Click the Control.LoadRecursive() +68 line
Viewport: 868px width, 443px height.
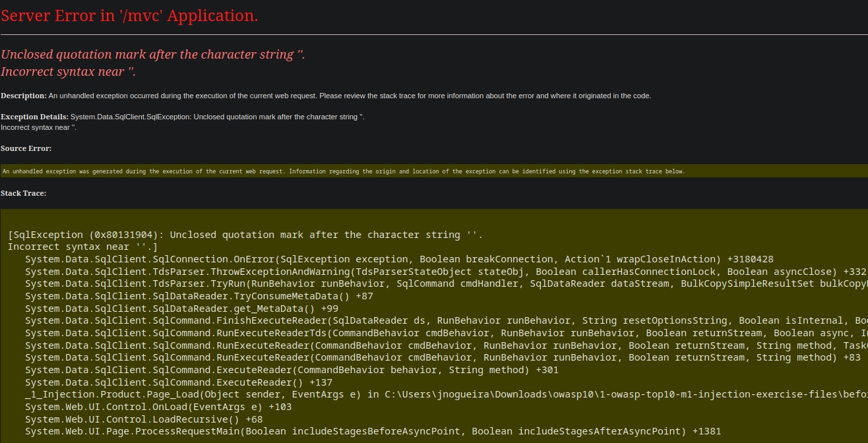coord(144,419)
